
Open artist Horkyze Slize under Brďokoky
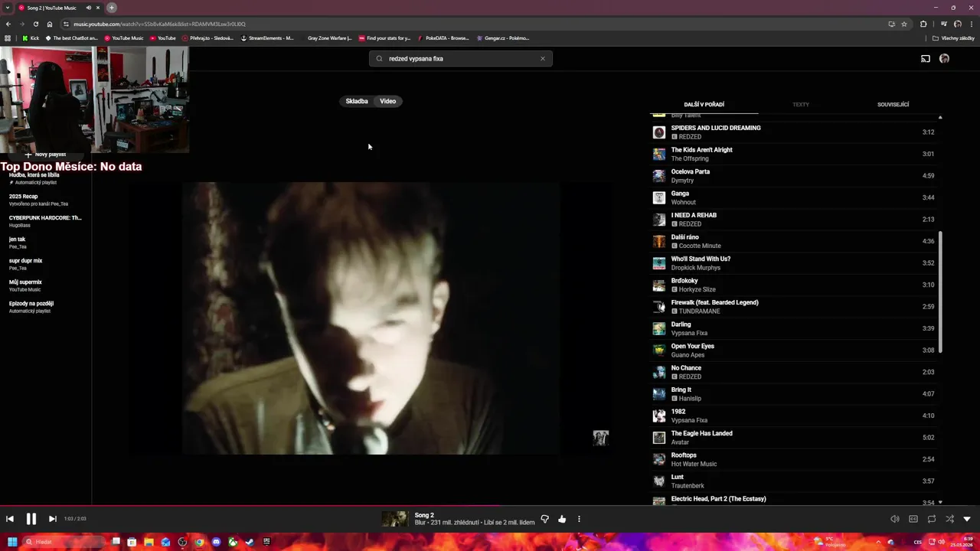(697, 289)
